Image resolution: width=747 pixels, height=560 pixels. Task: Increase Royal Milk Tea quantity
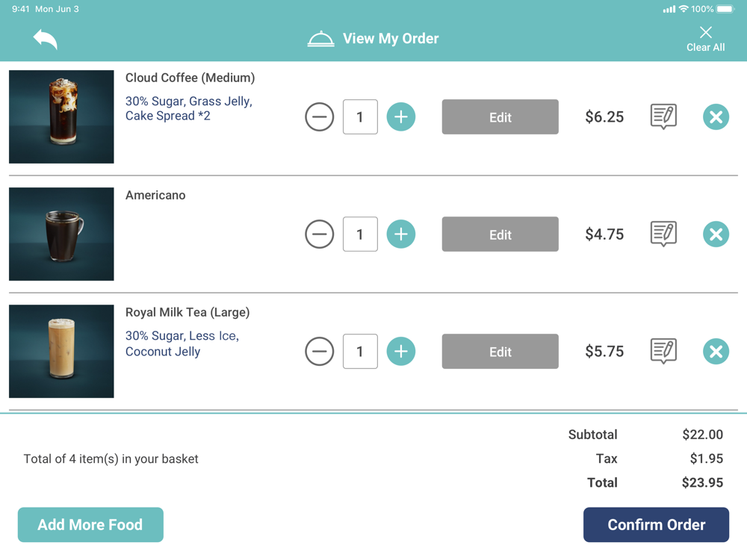[400, 352]
